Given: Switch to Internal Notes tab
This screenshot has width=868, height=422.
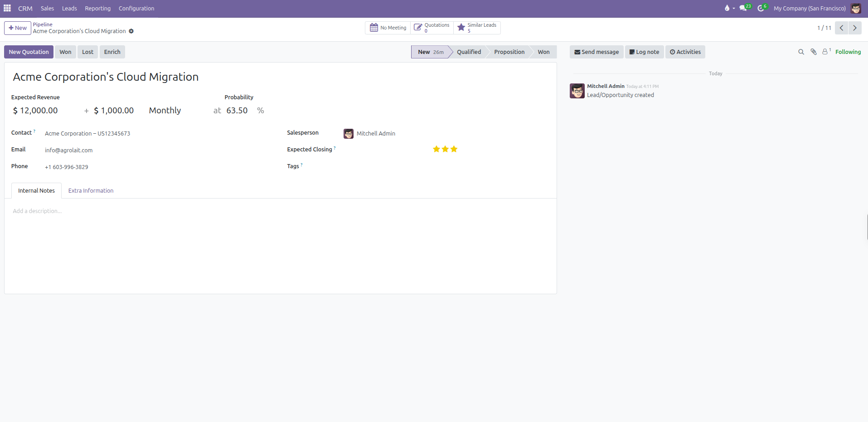Looking at the screenshot, I should 36,191.
